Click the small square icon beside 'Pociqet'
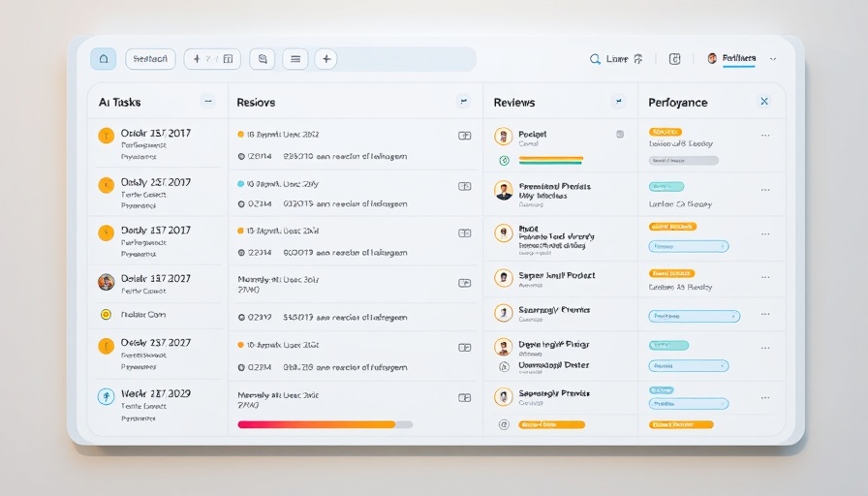The width and height of the screenshot is (868, 496). (x=620, y=134)
